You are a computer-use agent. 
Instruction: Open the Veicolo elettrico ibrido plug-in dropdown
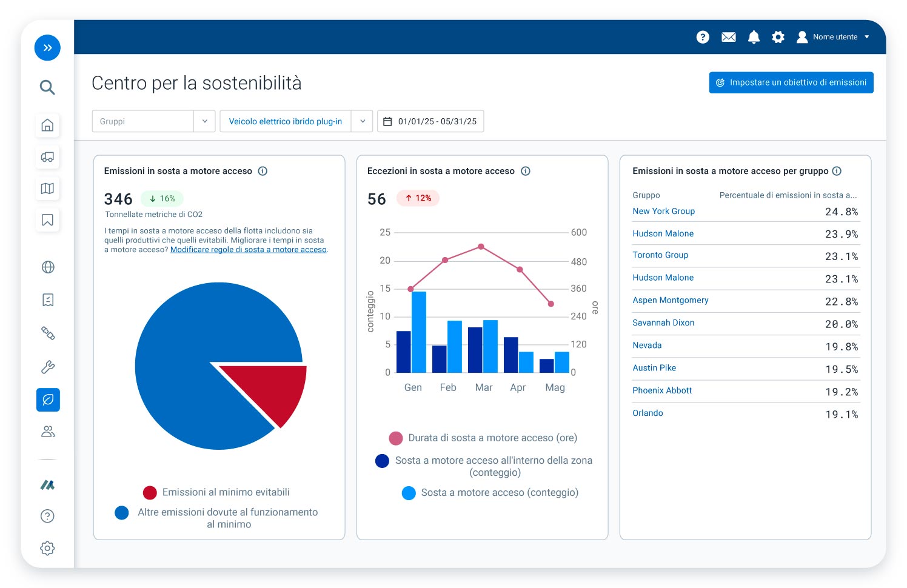click(x=362, y=121)
